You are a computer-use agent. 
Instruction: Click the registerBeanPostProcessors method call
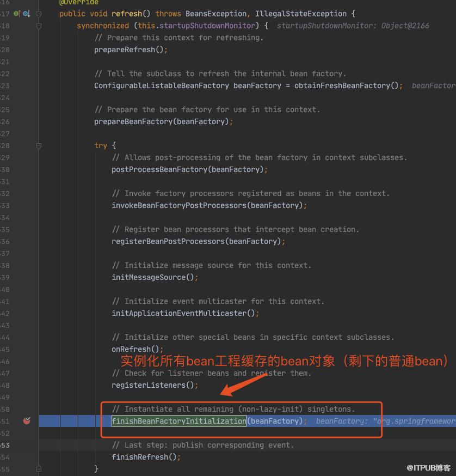pyautogui.click(x=168, y=242)
